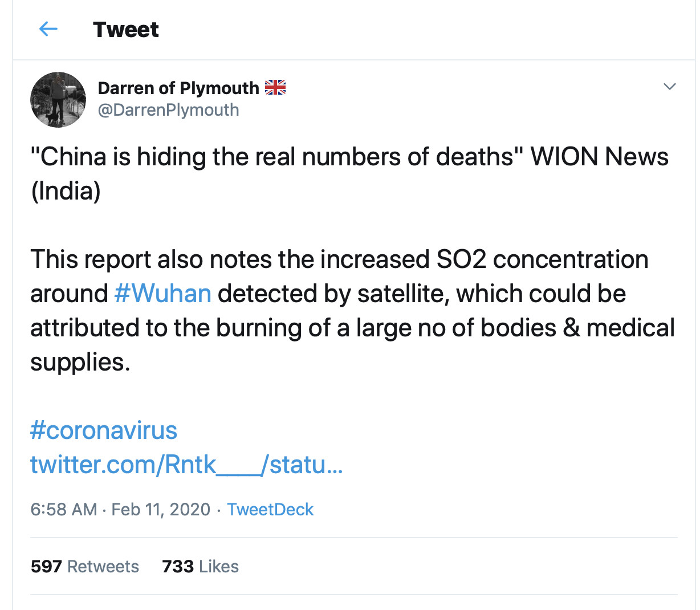Click the "SO2 concentration" text
The image size is (700, 610).
[542, 259]
